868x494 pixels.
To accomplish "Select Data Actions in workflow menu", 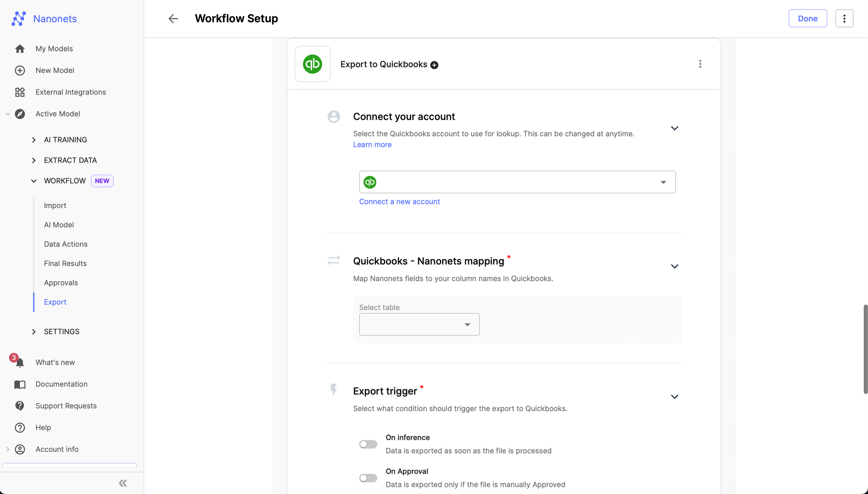I will point(66,244).
